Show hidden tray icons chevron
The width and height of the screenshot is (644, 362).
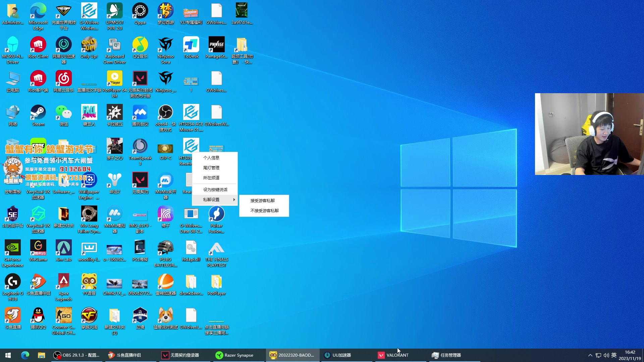pos(590,355)
